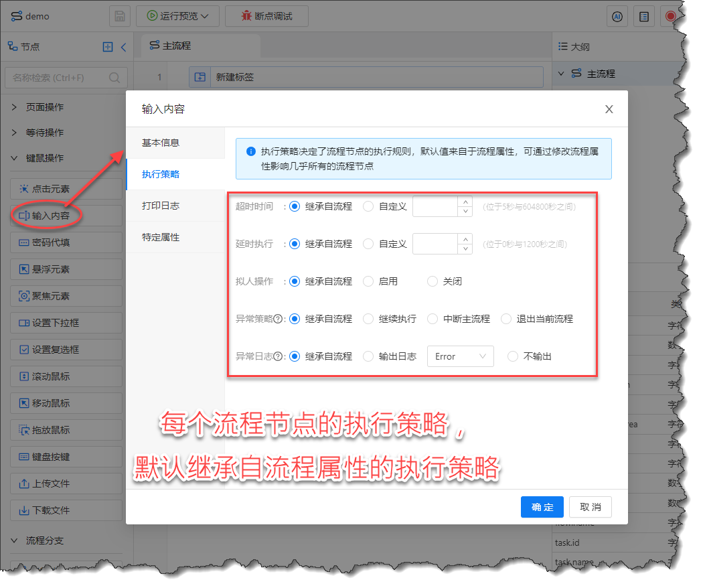Open the AI assistant icon

617,17
